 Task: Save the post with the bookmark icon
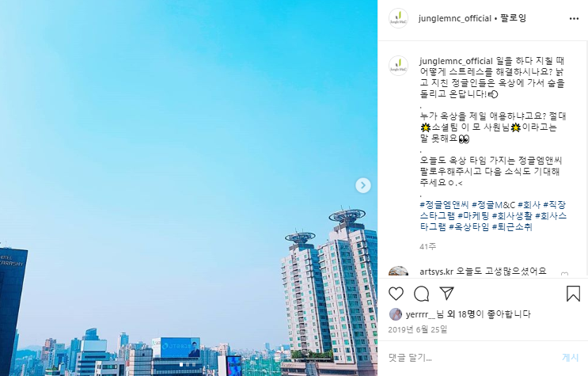pyautogui.click(x=573, y=294)
